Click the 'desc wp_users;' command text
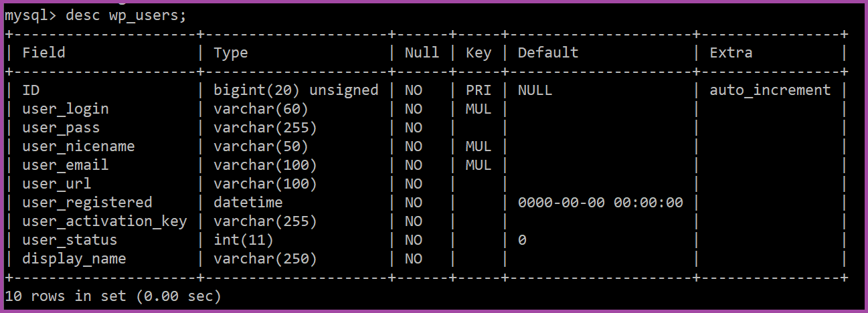Viewport: 868px width, 313px height. (x=126, y=15)
